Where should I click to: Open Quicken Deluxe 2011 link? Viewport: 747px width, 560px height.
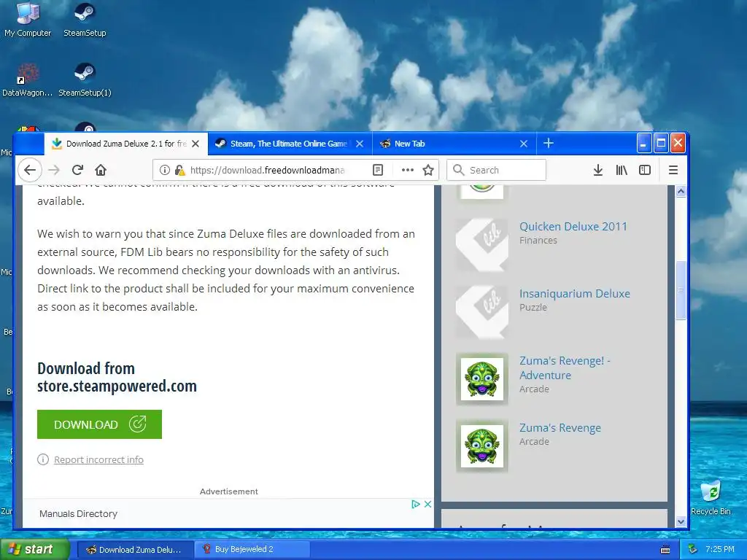click(573, 227)
